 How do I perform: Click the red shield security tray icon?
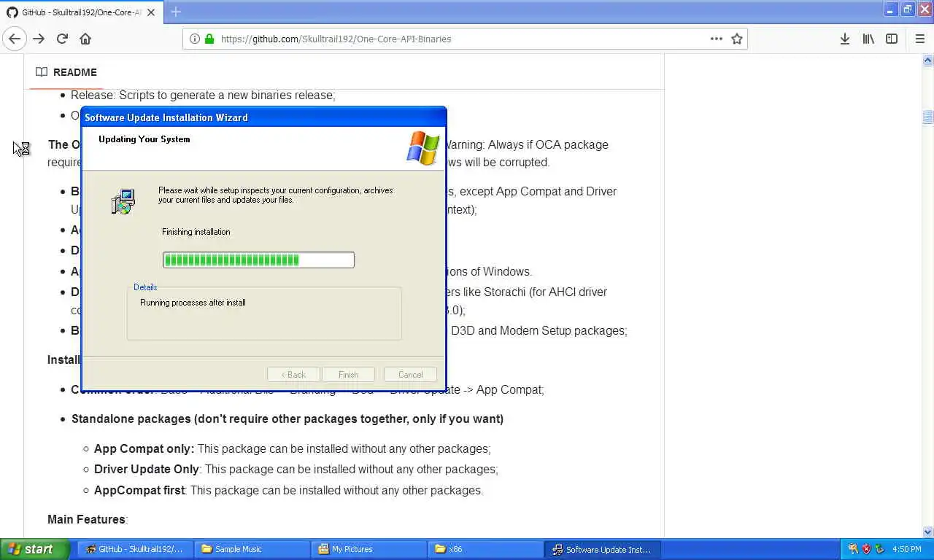[x=866, y=549]
